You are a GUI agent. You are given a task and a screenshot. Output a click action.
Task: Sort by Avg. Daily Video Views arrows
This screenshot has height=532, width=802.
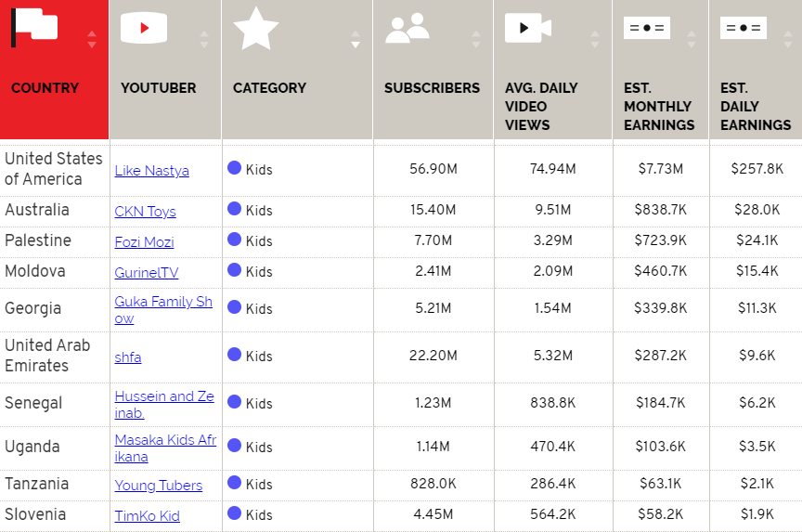click(x=595, y=39)
